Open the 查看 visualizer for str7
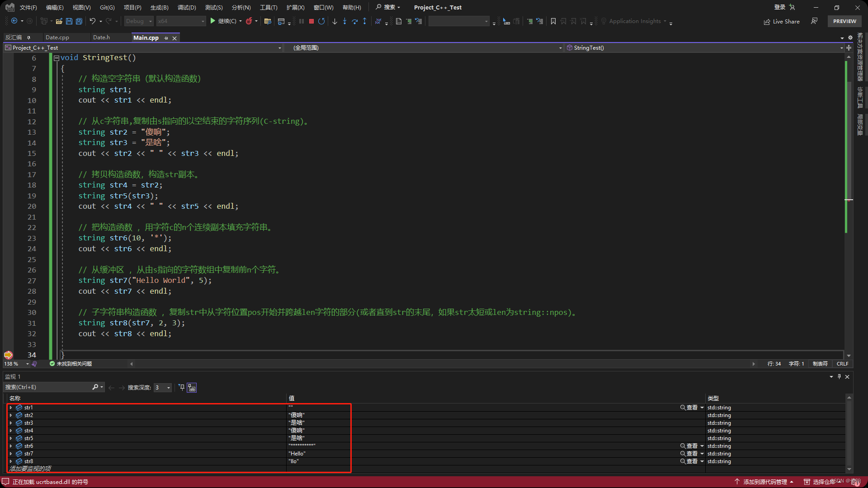Viewport: 868px width, 488px height. pyautogui.click(x=689, y=454)
